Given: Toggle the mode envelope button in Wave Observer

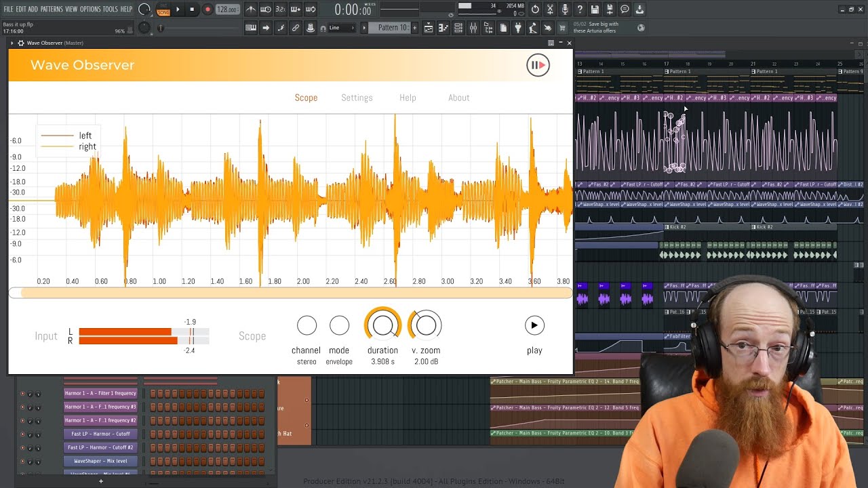Looking at the screenshot, I should [x=339, y=325].
